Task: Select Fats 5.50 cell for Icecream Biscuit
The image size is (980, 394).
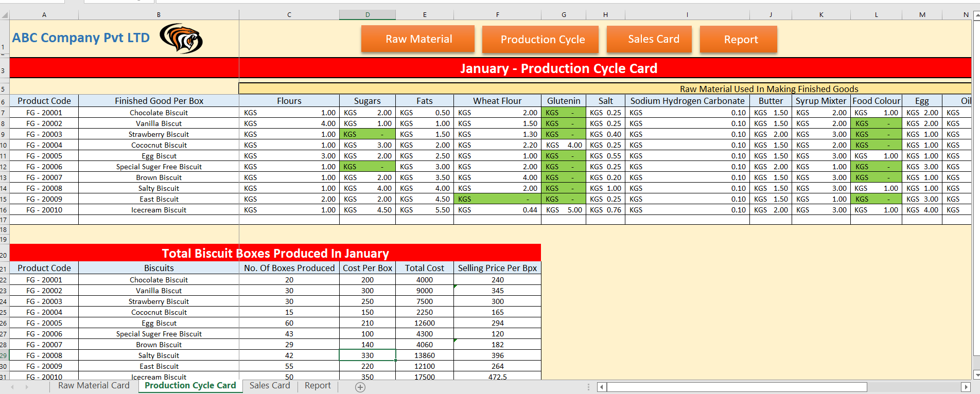Action: tap(425, 210)
